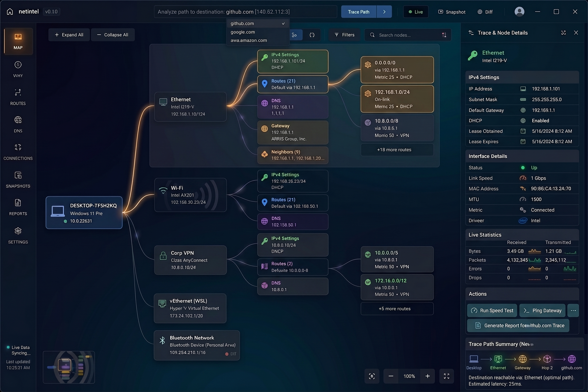This screenshot has width=588, height=392.
Task: Select the Wi-Fi Intel AX201 node
Action: pyautogui.click(x=190, y=195)
